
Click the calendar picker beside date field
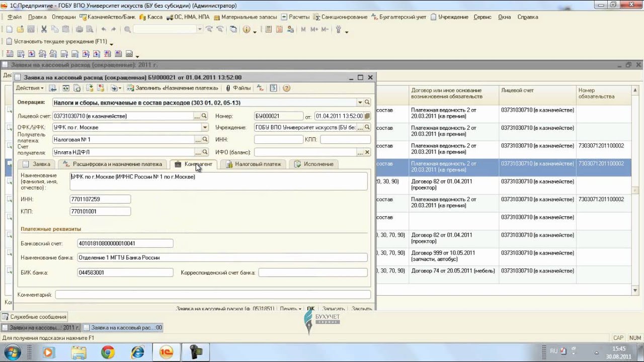coord(367,116)
